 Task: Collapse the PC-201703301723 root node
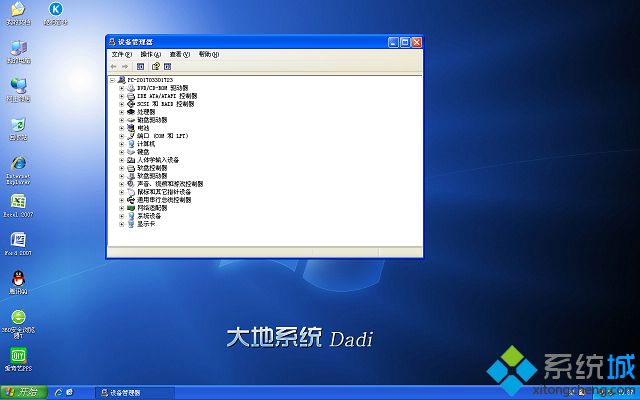pos(112,80)
